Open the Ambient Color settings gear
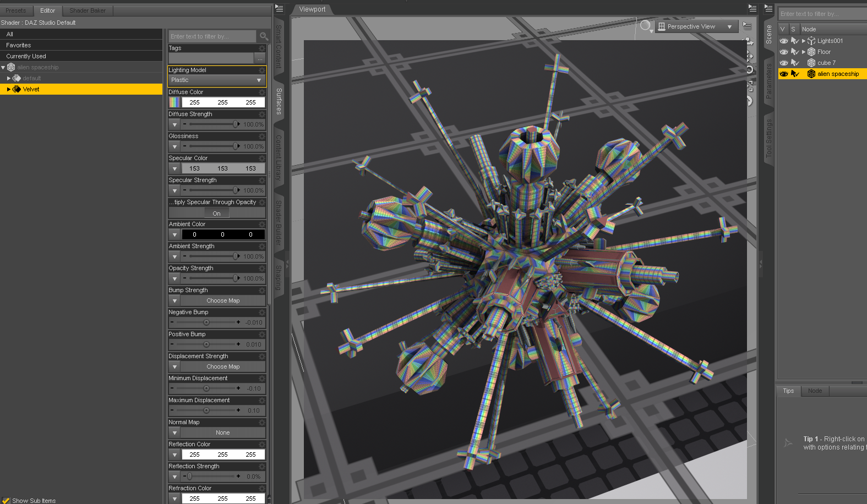Viewport: 867px width, 504px height. click(262, 224)
